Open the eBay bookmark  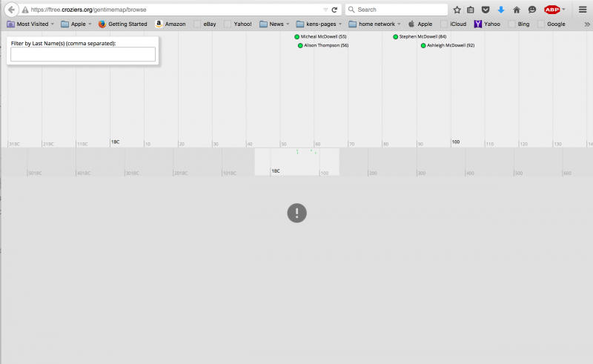[x=205, y=24]
